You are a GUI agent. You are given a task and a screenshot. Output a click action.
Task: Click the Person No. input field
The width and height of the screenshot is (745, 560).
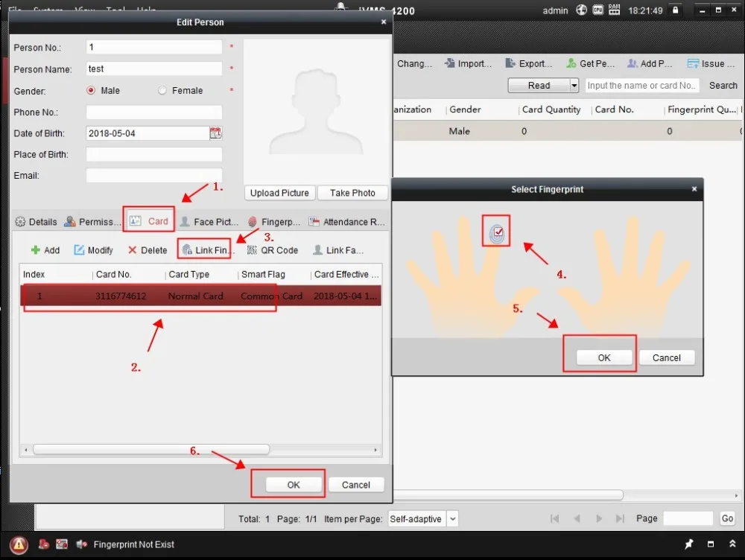point(154,47)
